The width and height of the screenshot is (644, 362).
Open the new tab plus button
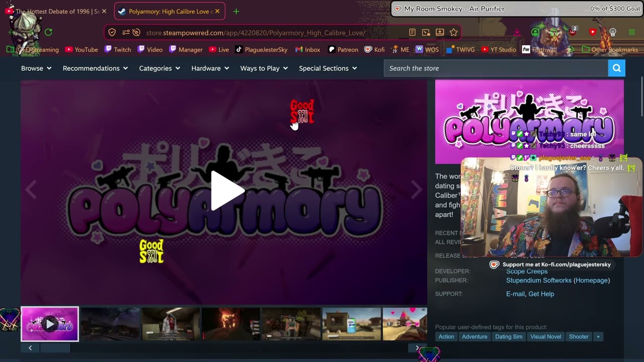click(236, 11)
